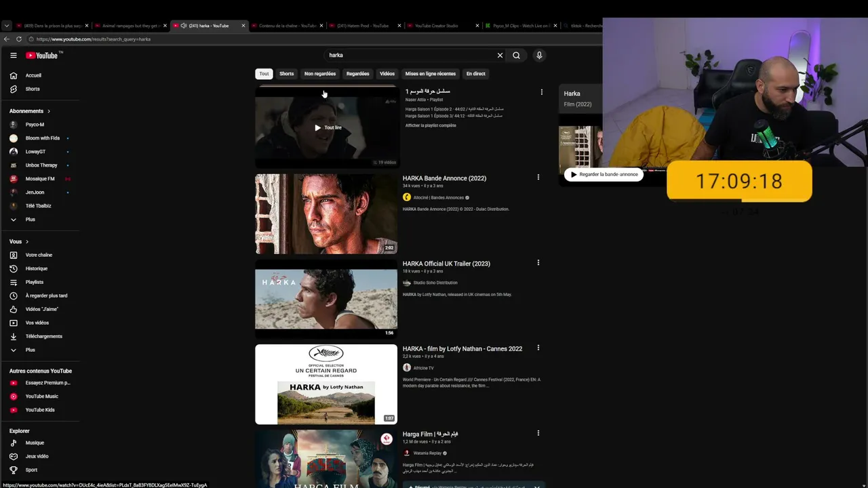This screenshot has width=868, height=488.
Task: Click Tout lire on the playlist thumbnail
Action: click(x=328, y=127)
